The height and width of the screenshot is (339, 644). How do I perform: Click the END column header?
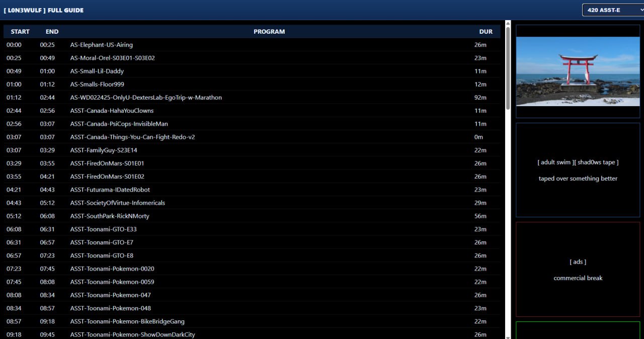point(52,32)
